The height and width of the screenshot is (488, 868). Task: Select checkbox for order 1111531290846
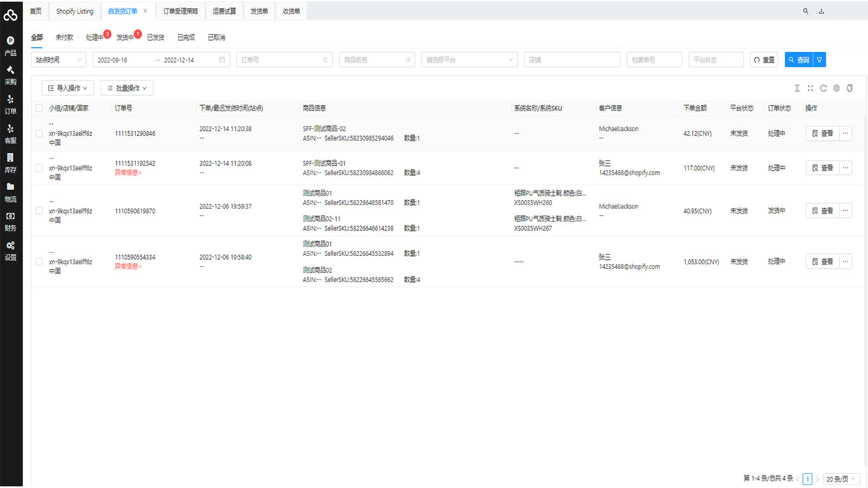pos(39,133)
